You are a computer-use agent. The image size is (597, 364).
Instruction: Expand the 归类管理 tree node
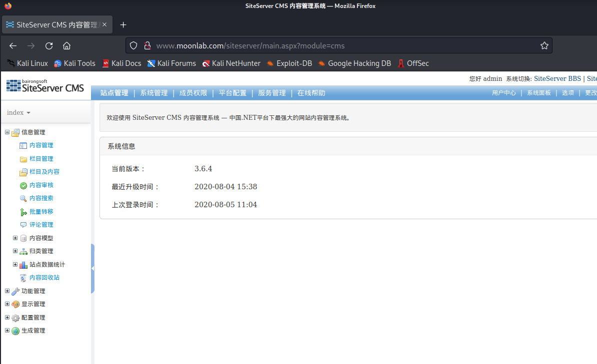pos(15,251)
